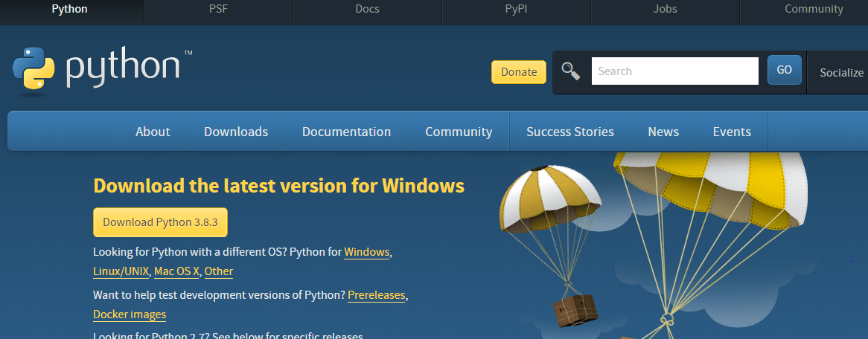
Task: Open the Downloads navigation menu
Action: coord(236,132)
